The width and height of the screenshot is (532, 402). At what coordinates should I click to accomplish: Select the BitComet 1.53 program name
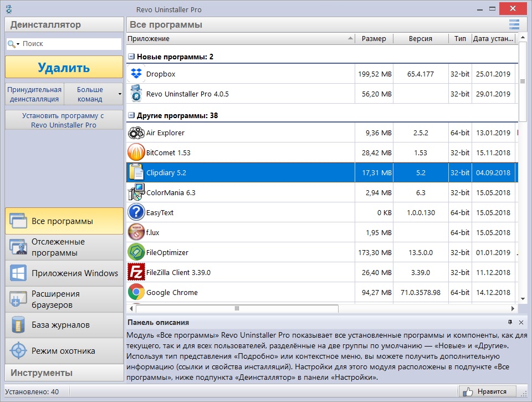point(168,153)
